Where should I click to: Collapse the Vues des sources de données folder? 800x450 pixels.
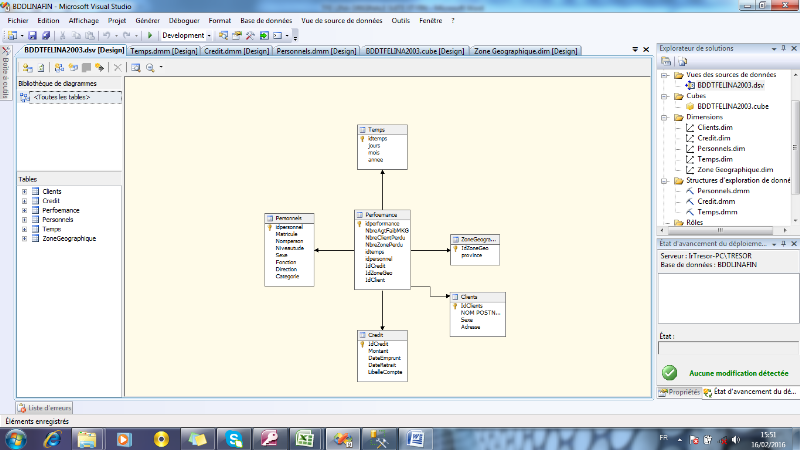pyautogui.click(x=665, y=75)
